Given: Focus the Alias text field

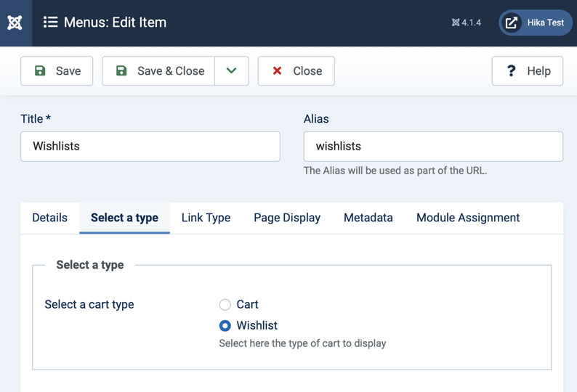Looking at the screenshot, I should click(x=433, y=147).
